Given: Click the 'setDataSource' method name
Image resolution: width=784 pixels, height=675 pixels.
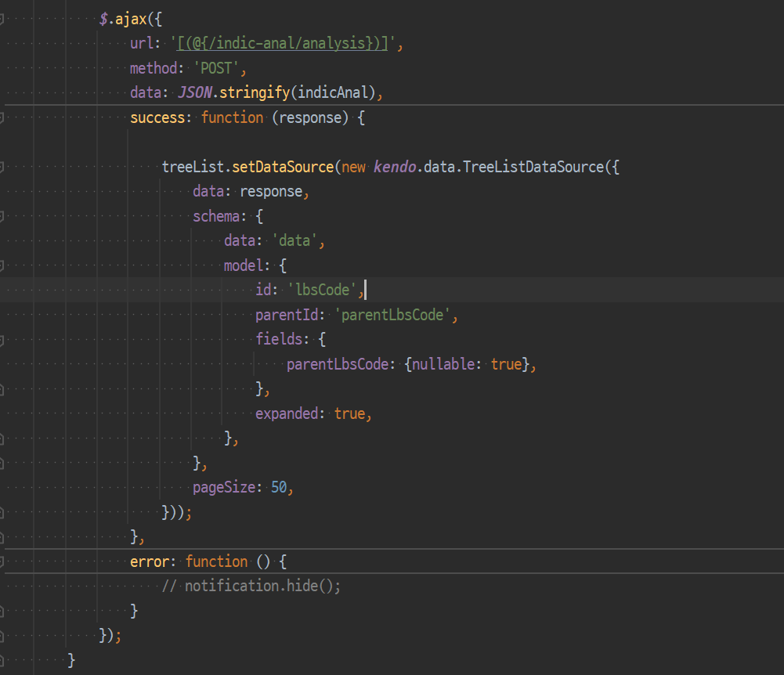Looking at the screenshot, I should coord(283,167).
